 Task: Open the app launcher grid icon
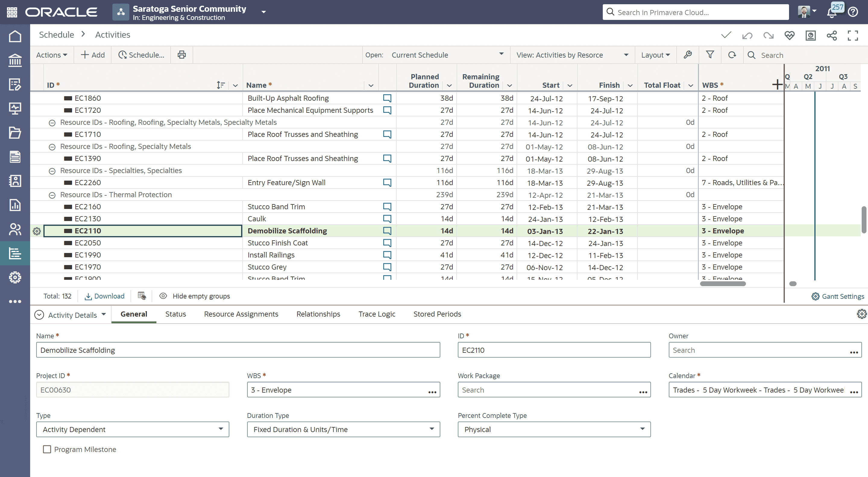coord(12,12)
